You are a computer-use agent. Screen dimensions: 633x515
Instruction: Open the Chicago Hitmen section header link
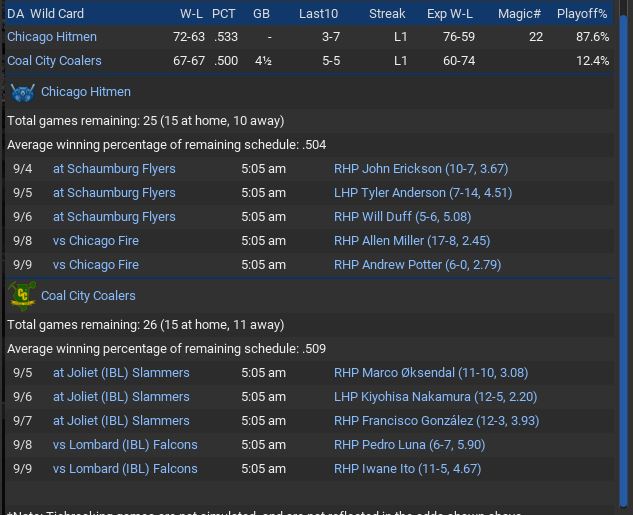86,92
